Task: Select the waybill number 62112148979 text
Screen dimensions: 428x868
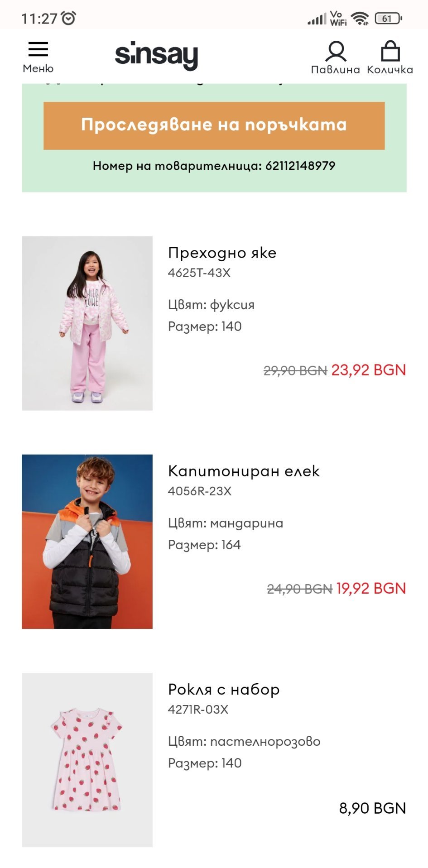Action: coord(300,166)
